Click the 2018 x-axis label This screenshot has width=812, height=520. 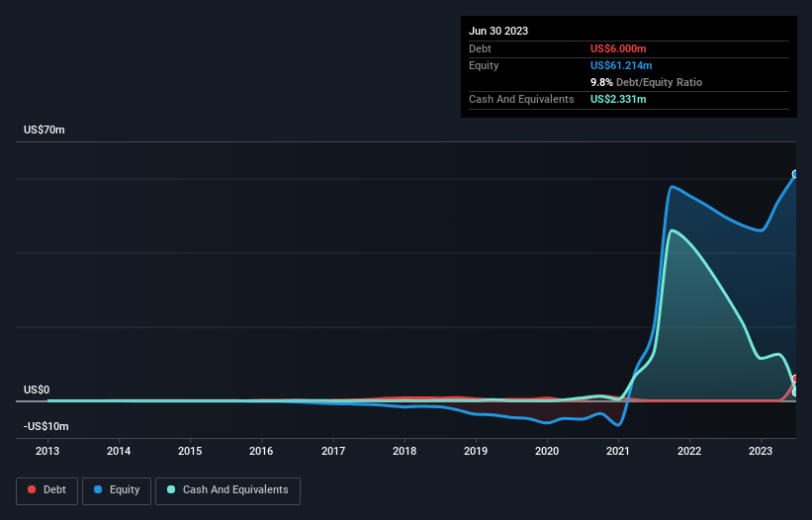point(405,451)
